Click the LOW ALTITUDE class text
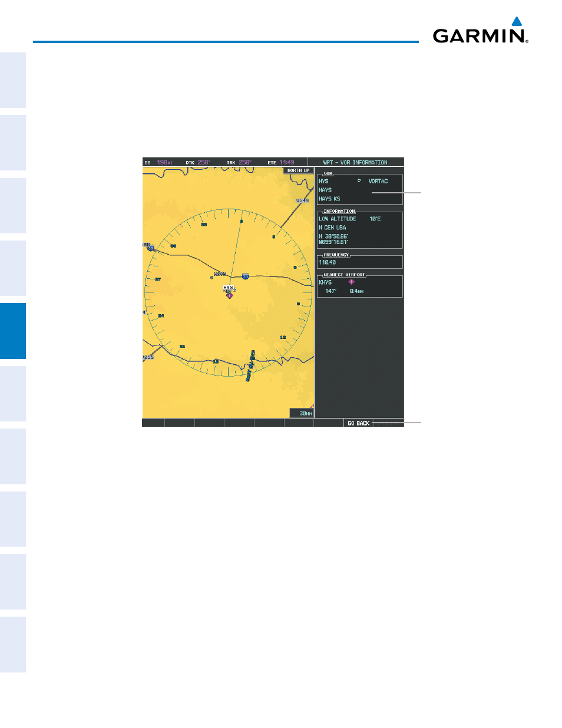562x728 pixels. point(338,219)
